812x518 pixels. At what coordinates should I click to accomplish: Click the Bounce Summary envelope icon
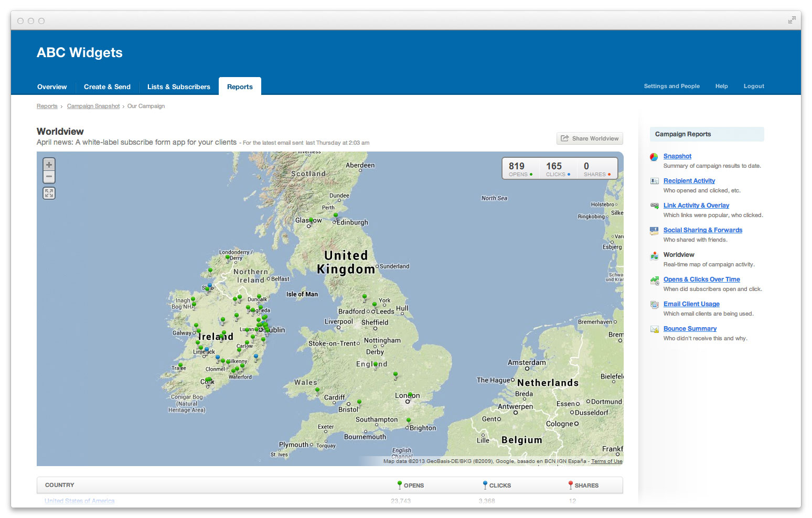coord(654,329)
